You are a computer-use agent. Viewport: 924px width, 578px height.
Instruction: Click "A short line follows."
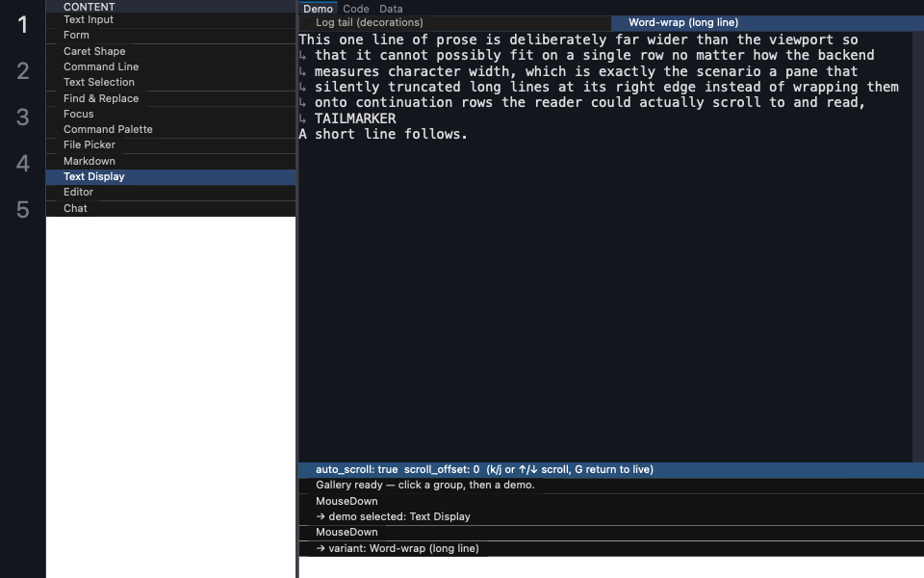[383, 135]
